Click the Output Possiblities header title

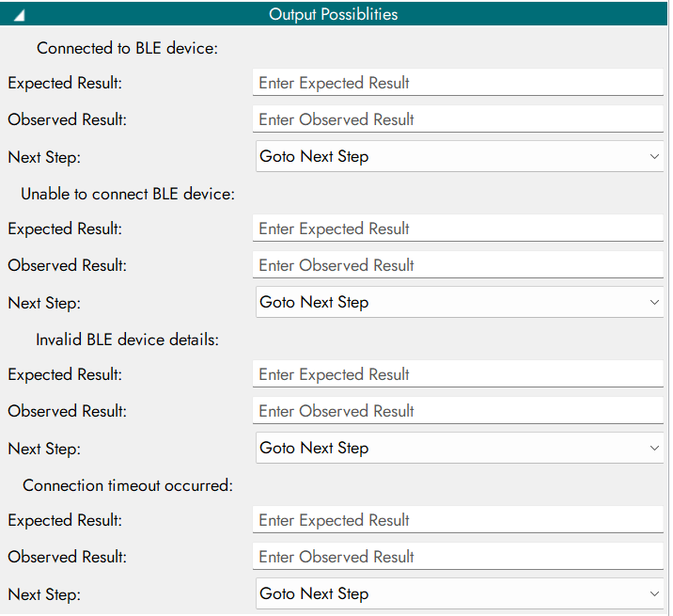pos(333,14)
